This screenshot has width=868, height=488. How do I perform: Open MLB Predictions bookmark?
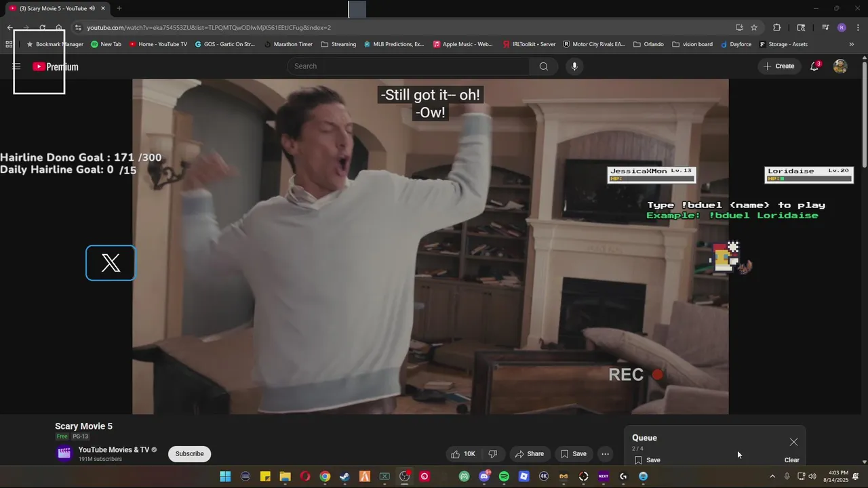pos(393,44)
